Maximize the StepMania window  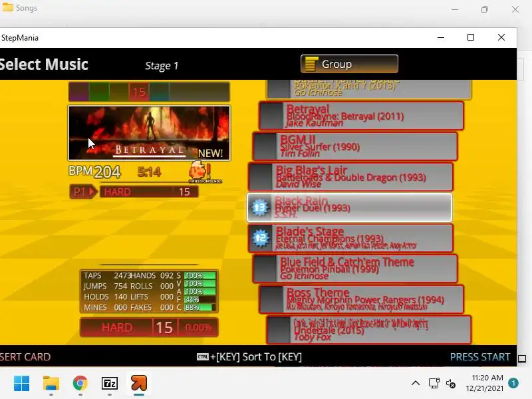(x=471, y=37)
